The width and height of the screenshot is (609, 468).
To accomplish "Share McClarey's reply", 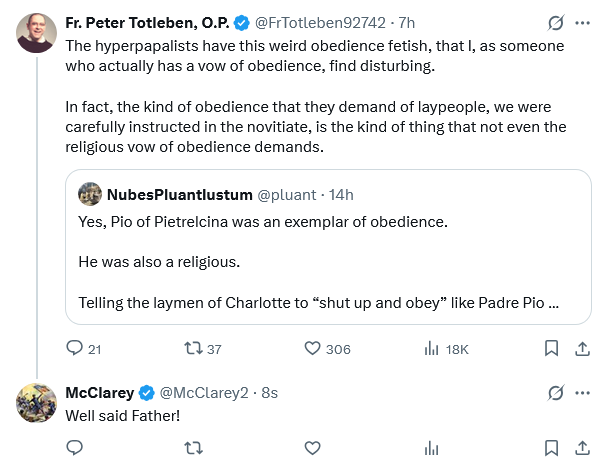I will (x=581, y=448).
